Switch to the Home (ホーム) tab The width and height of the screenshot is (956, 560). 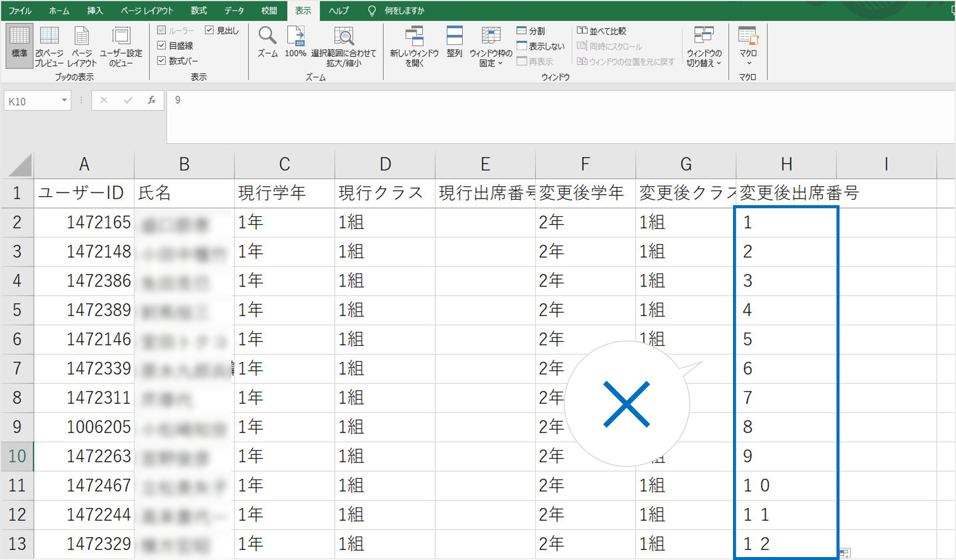pos(59,10)
